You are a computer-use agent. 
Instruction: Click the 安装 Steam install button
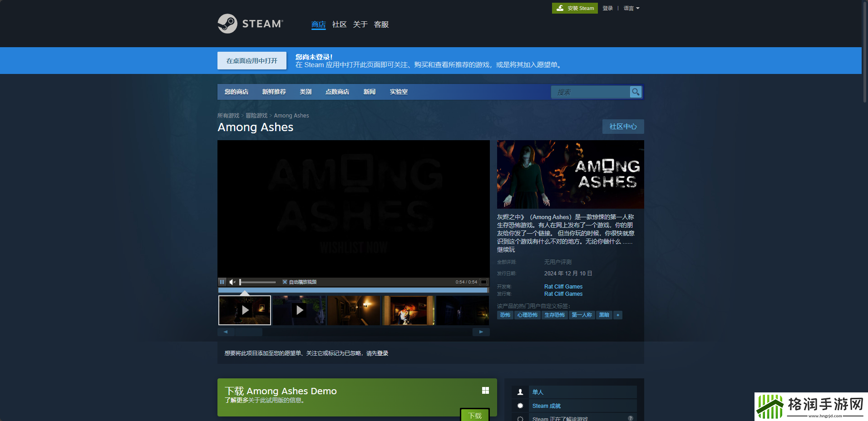click(575, 8)
